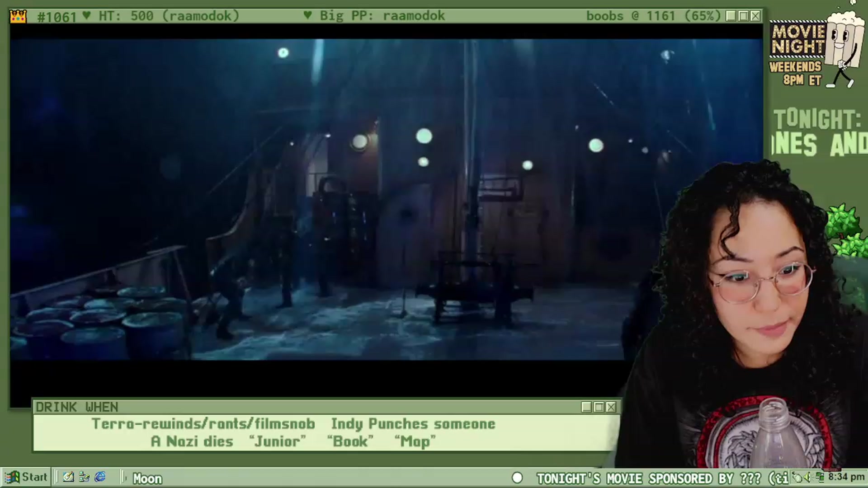This screenshot has height=488, width=868.
Task: Minimize the main movie window
Action: pos(731,16)
